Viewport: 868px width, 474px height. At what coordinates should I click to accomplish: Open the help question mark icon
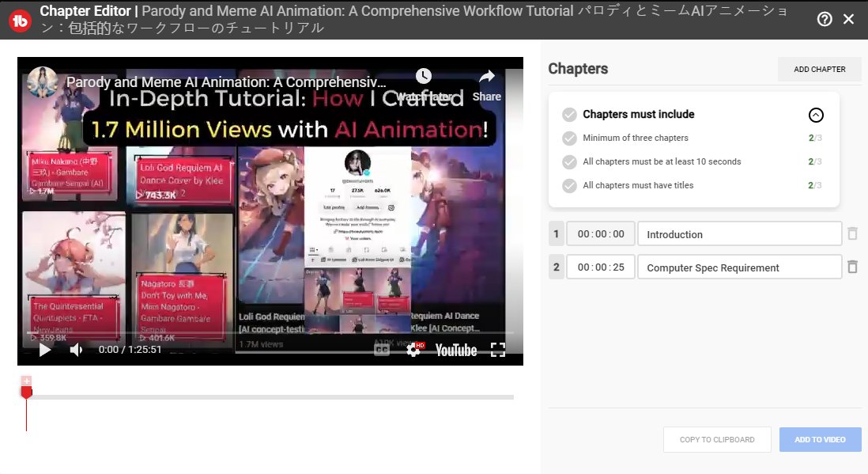(x=825, y=20)
